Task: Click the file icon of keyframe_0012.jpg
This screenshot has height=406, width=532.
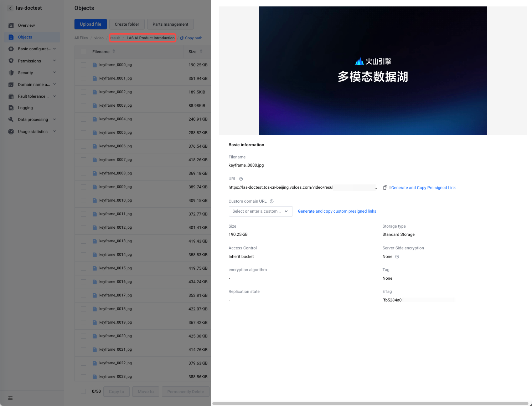Action: click(x=95, y=228)
